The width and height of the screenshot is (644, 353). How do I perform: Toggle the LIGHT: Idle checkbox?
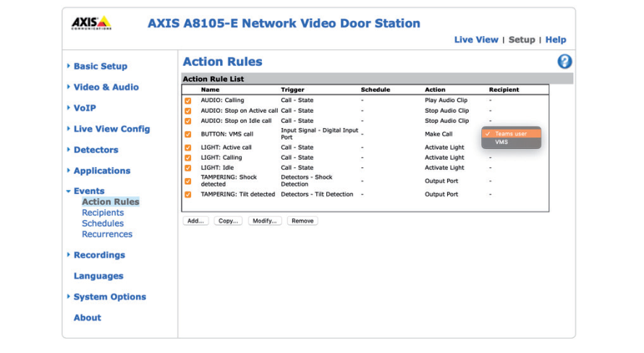(x=187, y=168)
